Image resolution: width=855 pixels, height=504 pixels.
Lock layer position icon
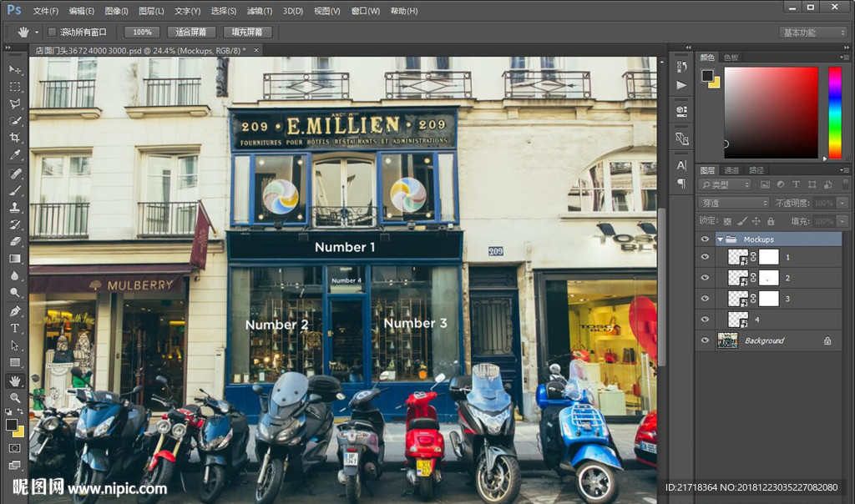tap(756, 221)
